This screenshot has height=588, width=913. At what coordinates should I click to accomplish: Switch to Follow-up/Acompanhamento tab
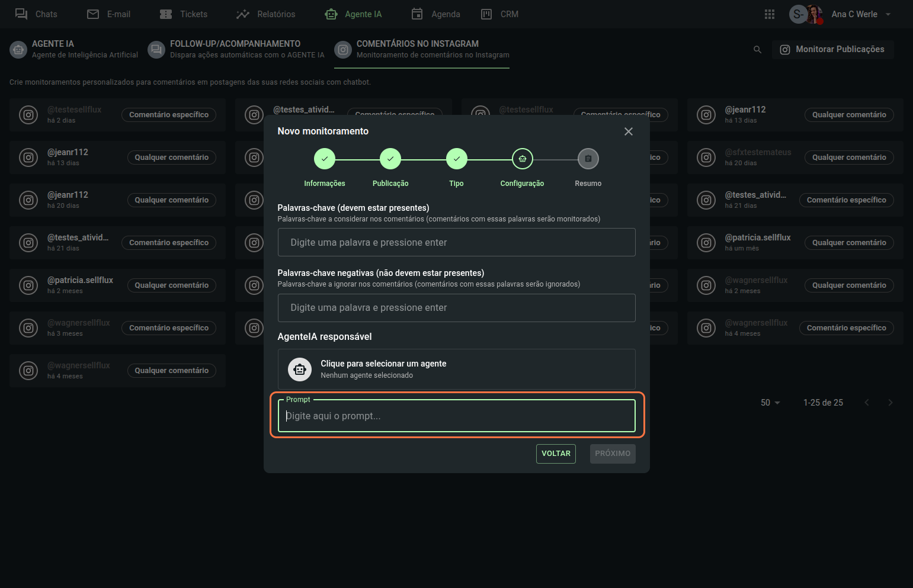coord(236,49)
